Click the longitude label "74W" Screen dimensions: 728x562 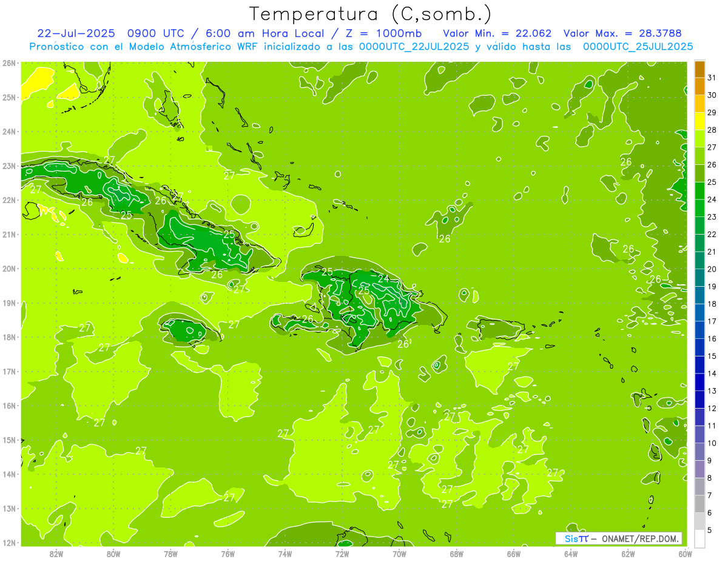click(285, 554)
